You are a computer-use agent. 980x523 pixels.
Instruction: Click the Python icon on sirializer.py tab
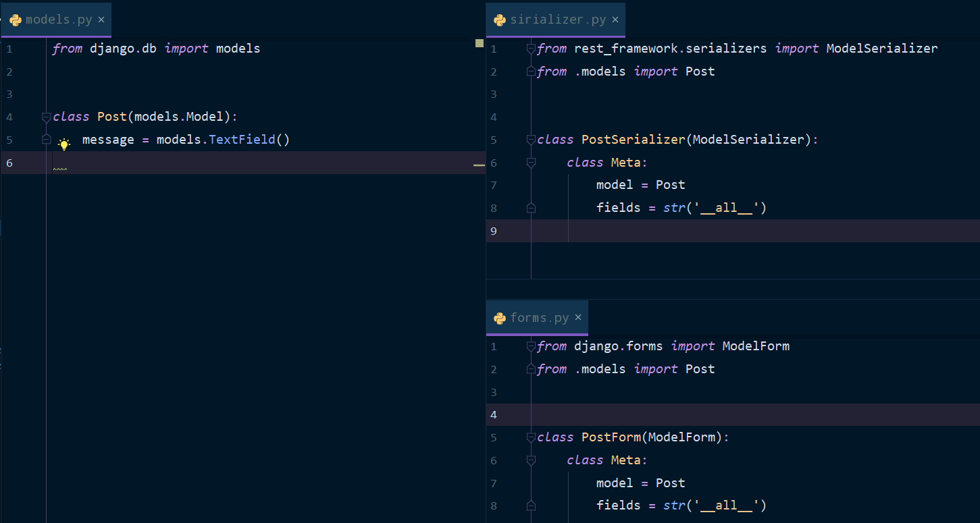click(x=500, y=20)
